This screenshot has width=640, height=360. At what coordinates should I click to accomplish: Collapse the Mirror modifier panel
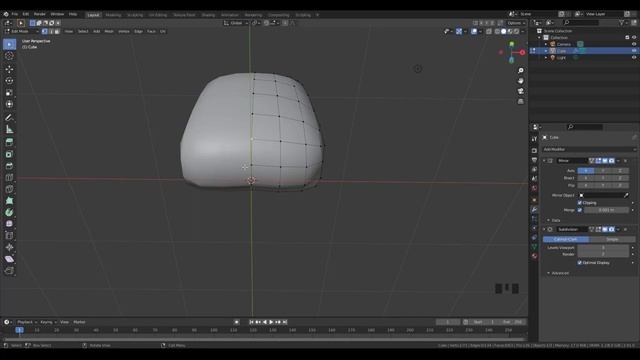544,161
